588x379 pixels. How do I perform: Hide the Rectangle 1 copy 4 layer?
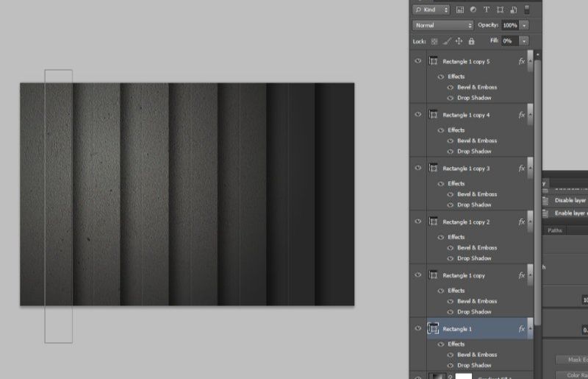point(418,115)
